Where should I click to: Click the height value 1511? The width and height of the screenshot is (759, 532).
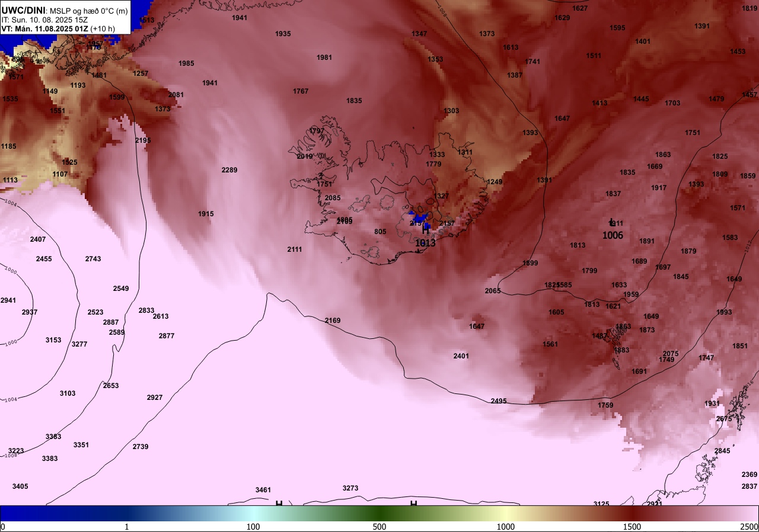(x=594, y=56)
